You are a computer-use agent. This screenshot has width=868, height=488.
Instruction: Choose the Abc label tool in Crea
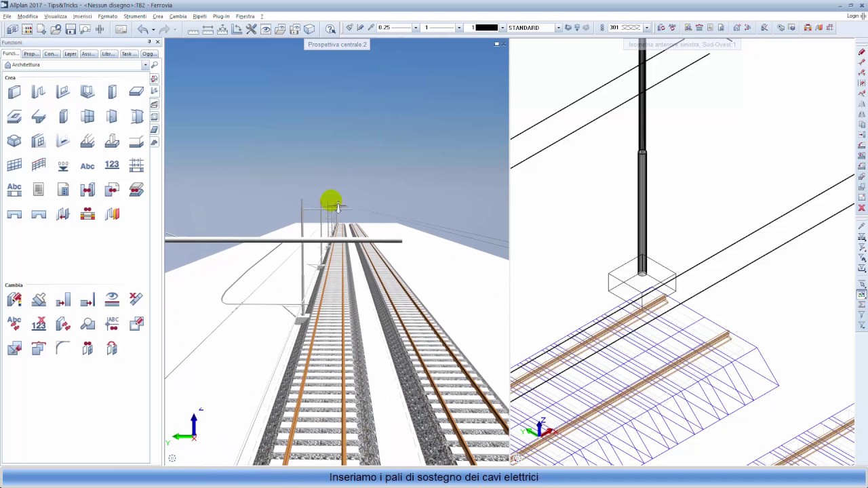(87, 165)
